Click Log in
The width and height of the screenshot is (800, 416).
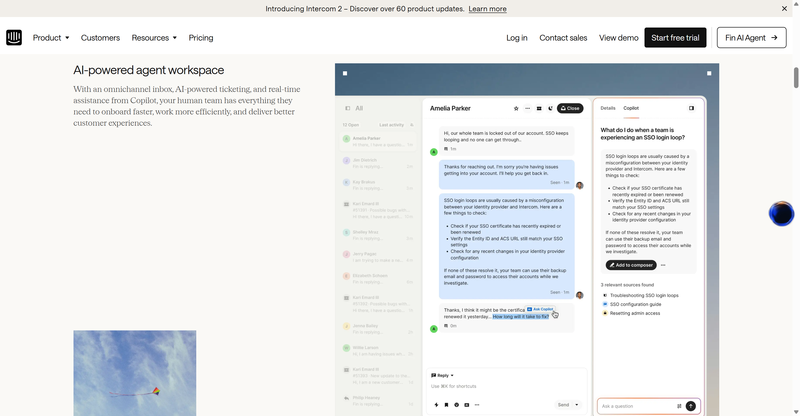(x=517, y=38)
